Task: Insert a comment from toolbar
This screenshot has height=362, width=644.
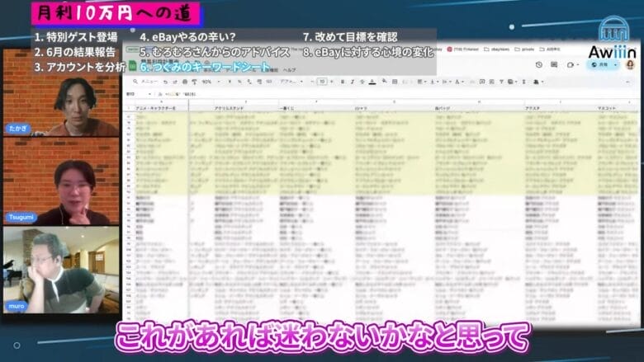Action: coord(482,82)
